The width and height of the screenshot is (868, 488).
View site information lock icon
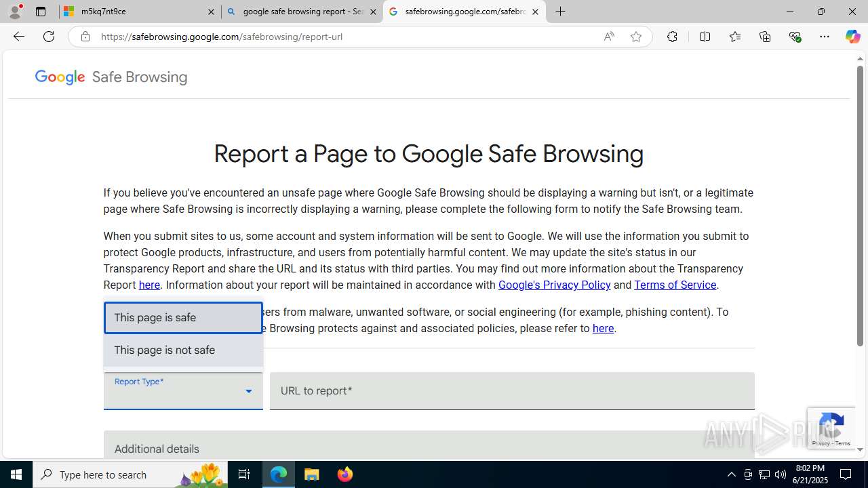tap(85, 37)
